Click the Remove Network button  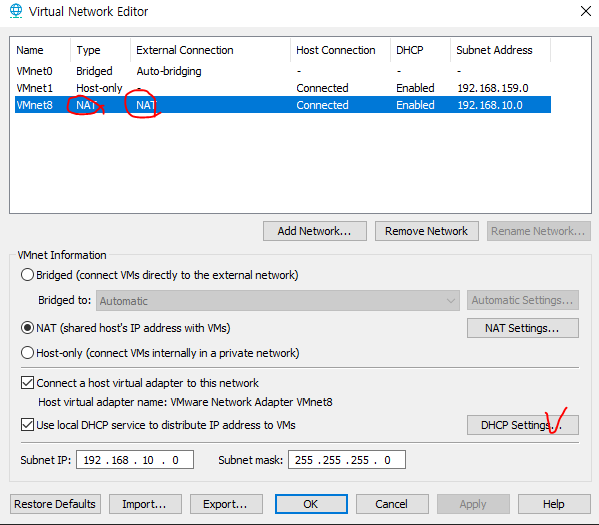pos(427,231)
